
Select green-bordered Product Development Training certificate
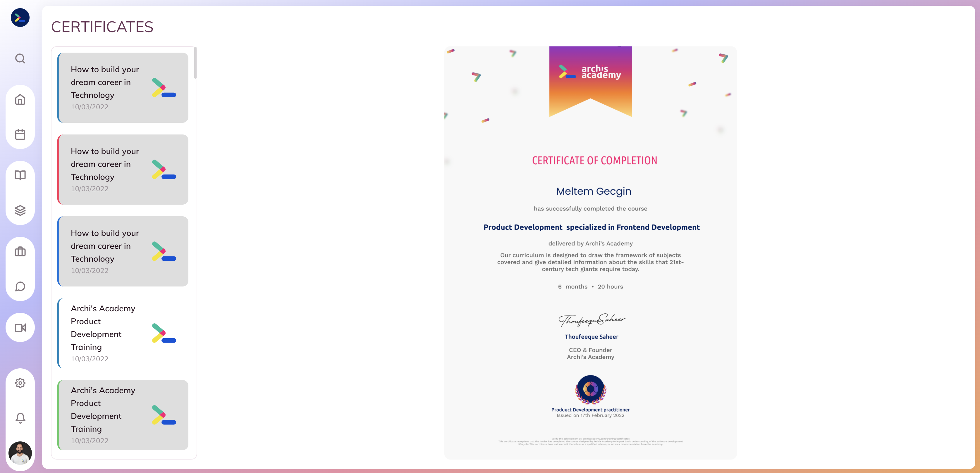click(123, 415)
